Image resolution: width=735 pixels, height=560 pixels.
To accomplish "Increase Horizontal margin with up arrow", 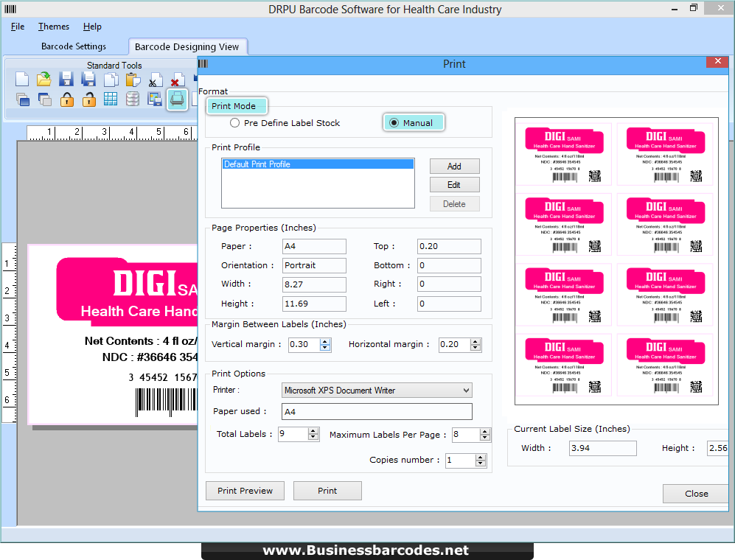I will point(476,342).
